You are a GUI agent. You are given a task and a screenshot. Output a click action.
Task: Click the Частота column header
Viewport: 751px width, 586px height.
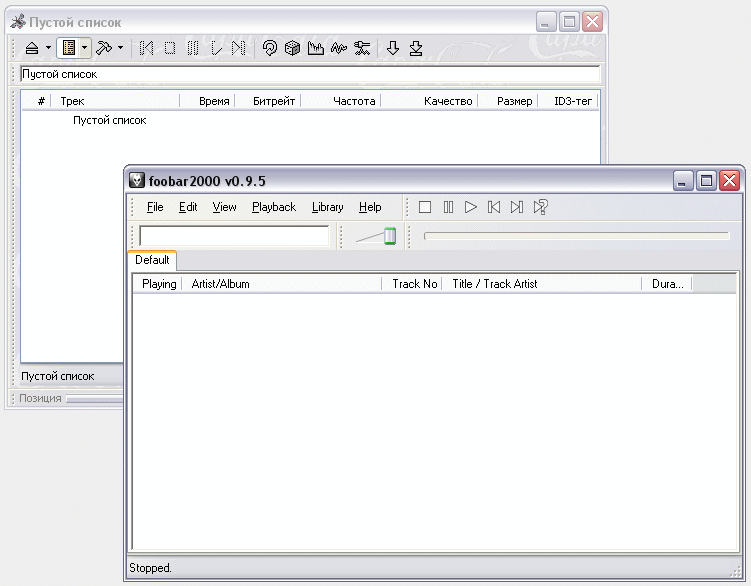click(341, 101)
